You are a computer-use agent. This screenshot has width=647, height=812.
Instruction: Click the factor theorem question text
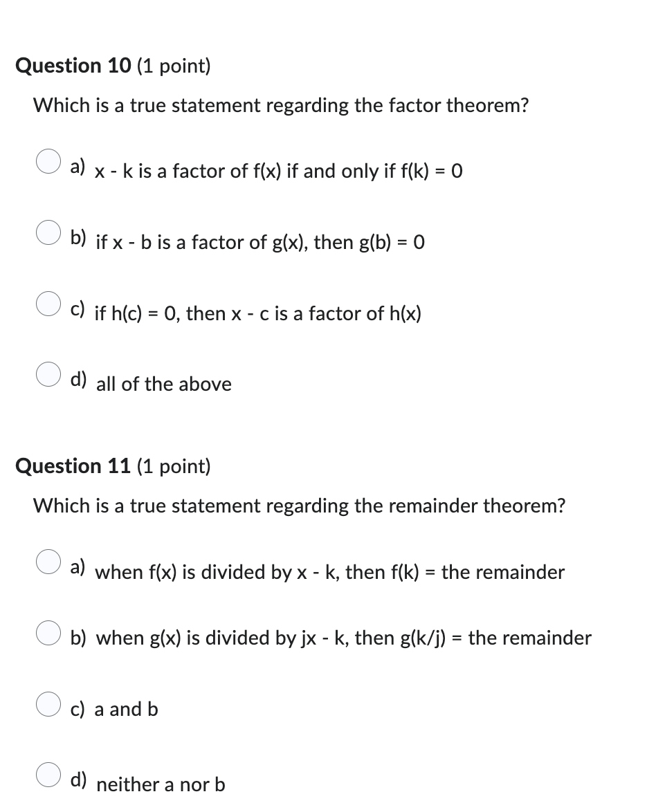pyautogui.click(x=280, y=105)
